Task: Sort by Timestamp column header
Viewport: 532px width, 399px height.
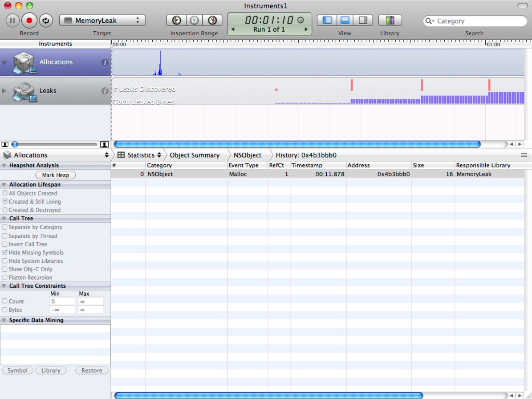Action: click(x=318, y=165)
